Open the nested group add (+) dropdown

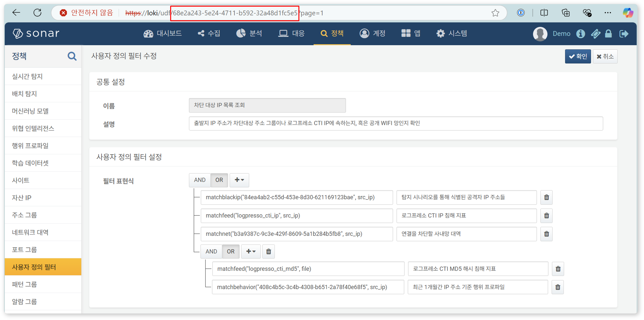[x=251, y=251]
